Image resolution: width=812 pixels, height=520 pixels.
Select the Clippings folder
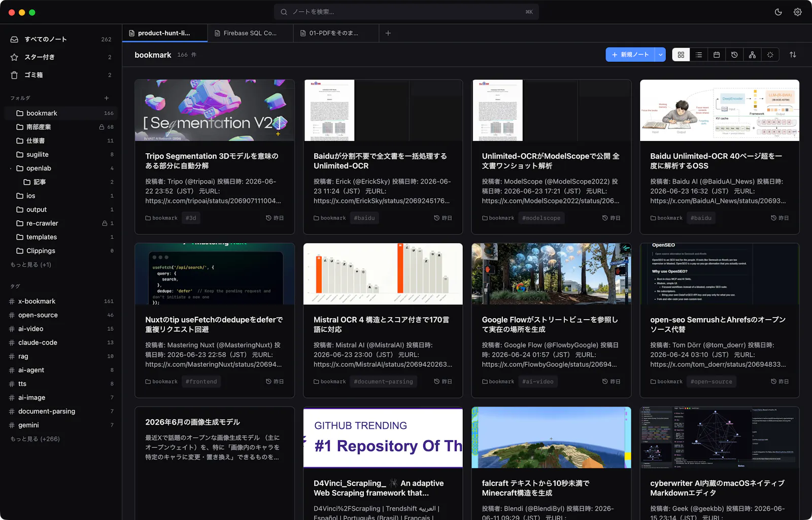[61, 250]
